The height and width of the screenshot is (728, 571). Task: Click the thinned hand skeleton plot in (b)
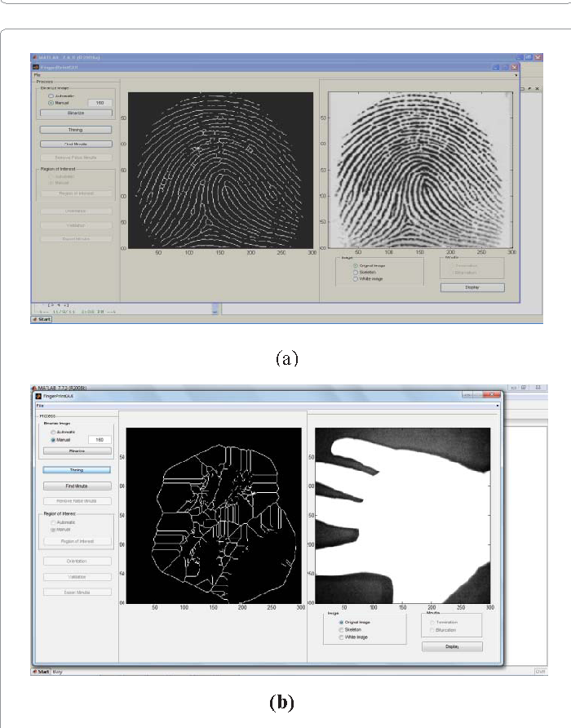pyautogui.click(x=214, y=516)
